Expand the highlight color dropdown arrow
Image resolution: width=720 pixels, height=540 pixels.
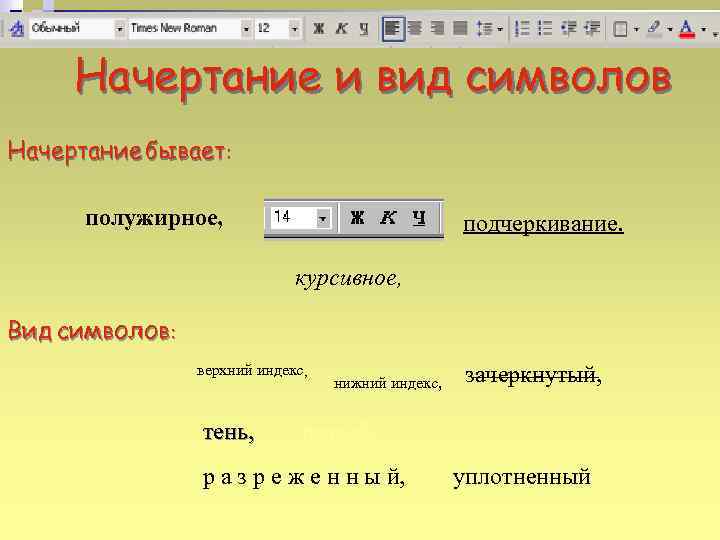pos(670,29)
